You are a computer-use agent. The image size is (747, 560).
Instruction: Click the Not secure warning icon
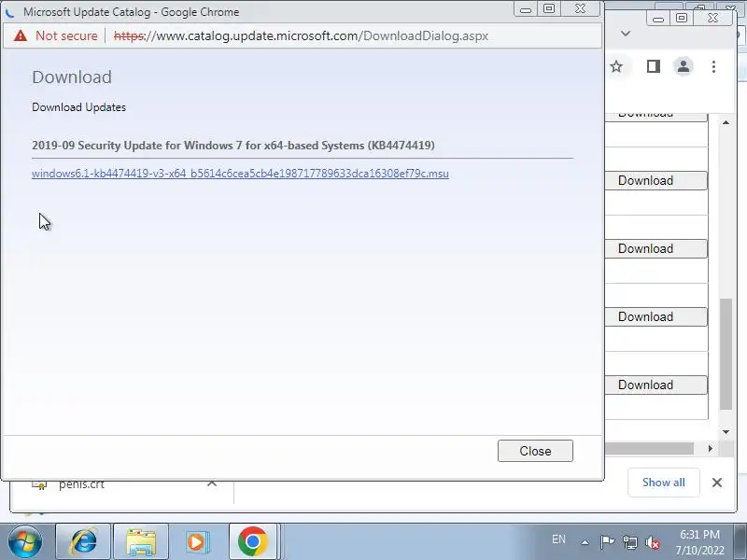pos(21,35)
